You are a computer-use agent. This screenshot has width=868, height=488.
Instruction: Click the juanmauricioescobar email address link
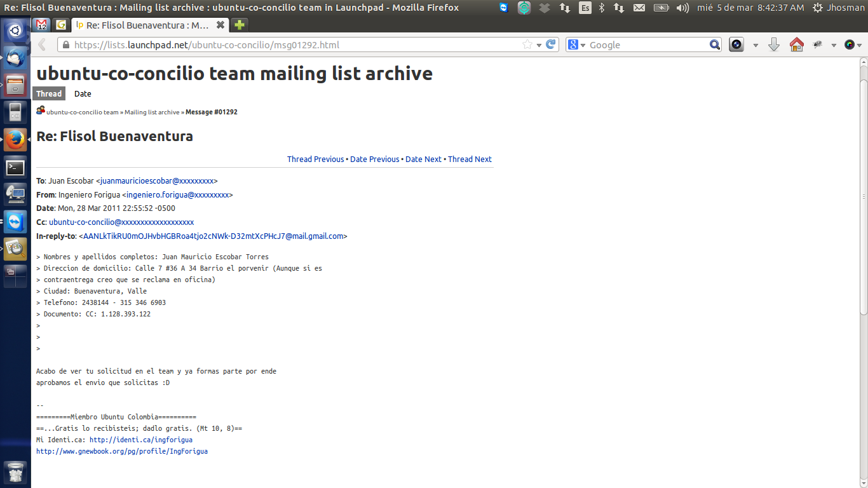[x=157, y=180]
